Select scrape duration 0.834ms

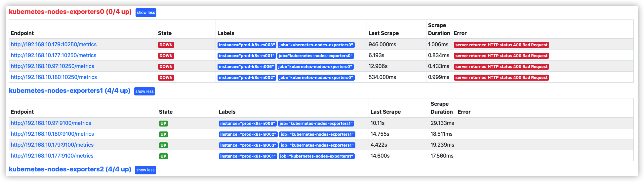click(439, 55)
